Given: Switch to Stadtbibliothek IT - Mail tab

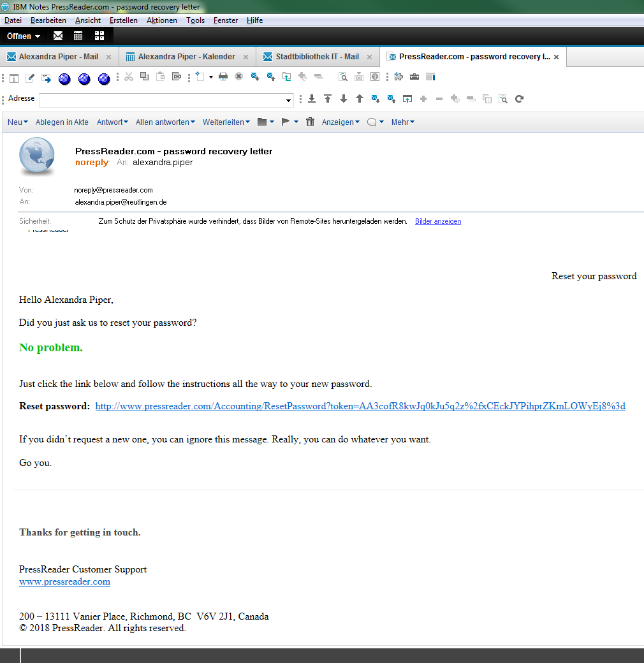Looking at the screenshot, I should coord(317,57).
